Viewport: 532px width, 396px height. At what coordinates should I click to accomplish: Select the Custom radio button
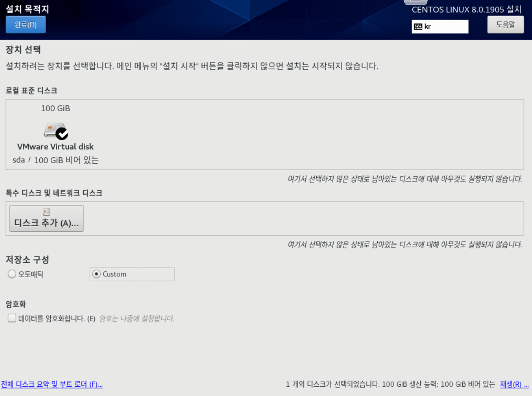click(96, 274)
